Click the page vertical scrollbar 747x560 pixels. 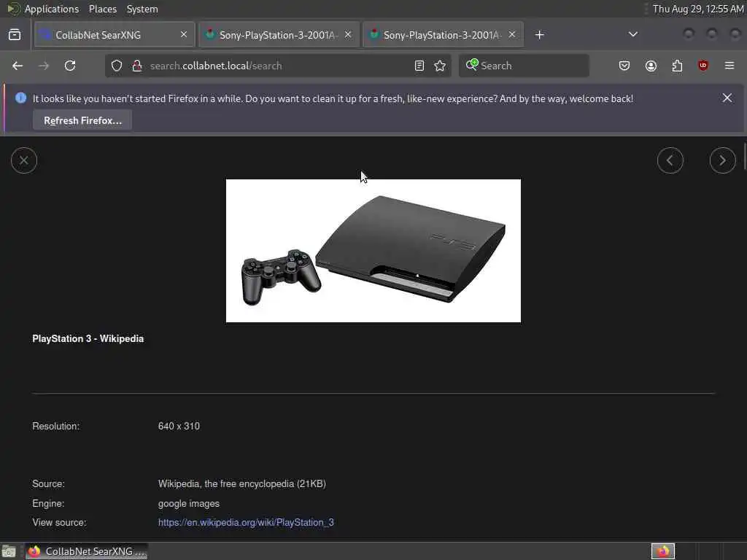coord(744,155)
